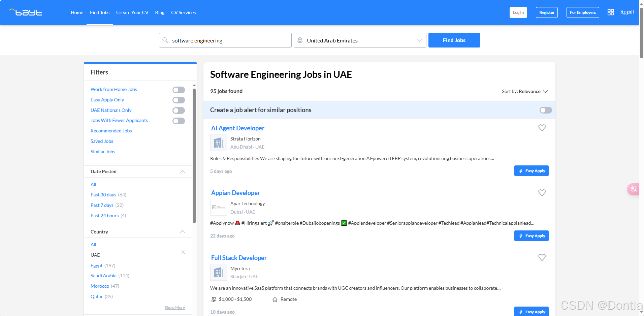Open For Employers page
The image size is (644, 316).
pyautogui.click(x=583, y=12)
